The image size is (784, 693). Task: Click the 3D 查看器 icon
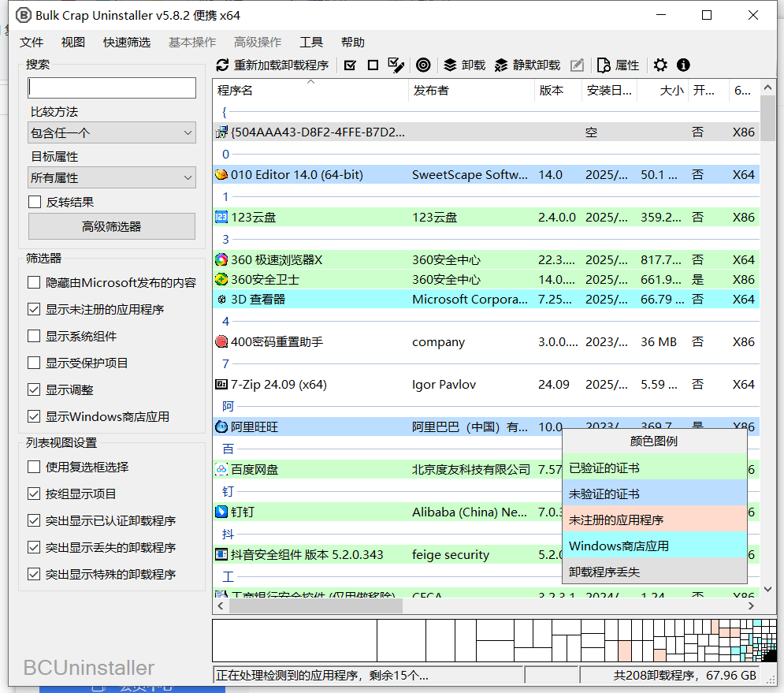click(x=221, y=300)
